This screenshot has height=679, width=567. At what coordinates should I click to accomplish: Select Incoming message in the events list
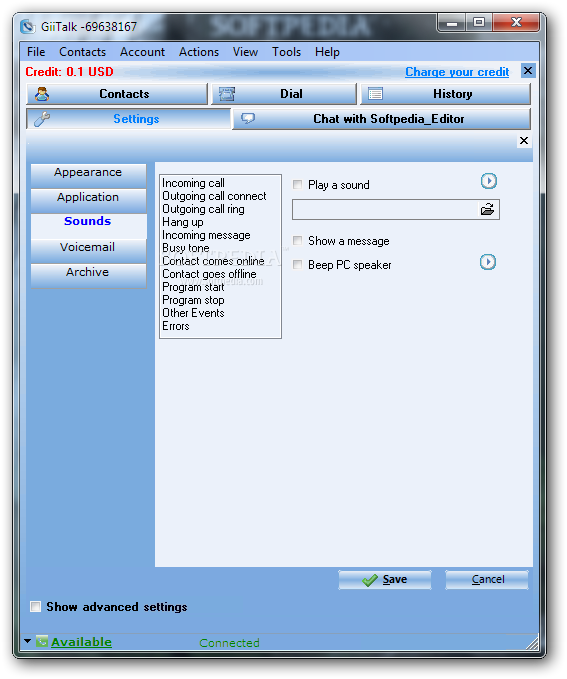click(x=206, y=235)
